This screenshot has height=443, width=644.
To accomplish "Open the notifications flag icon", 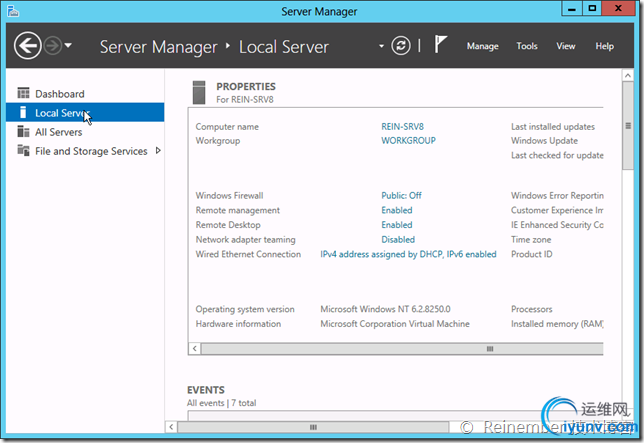I will tap(440, 44).
